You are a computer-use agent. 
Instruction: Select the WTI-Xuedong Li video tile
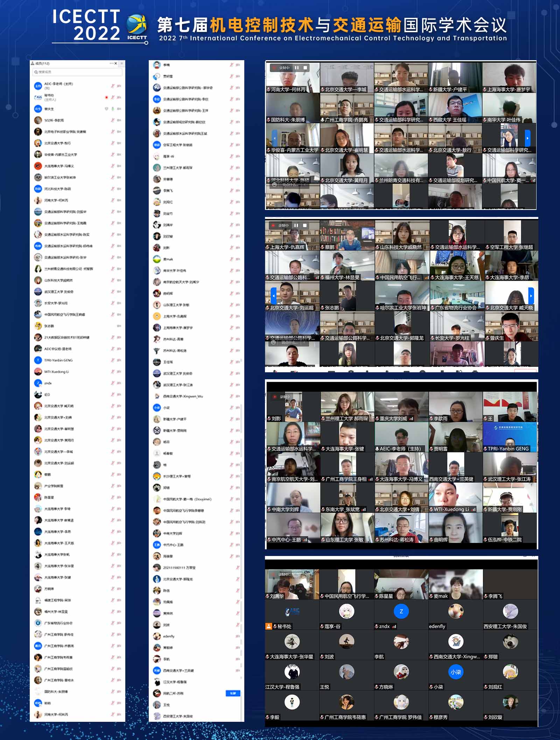click(x=455, y=498)
